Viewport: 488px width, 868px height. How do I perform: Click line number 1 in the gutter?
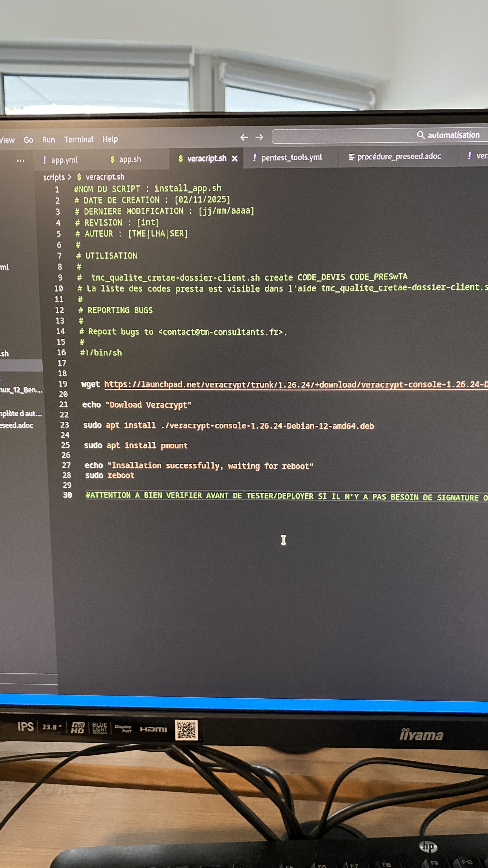57,190
